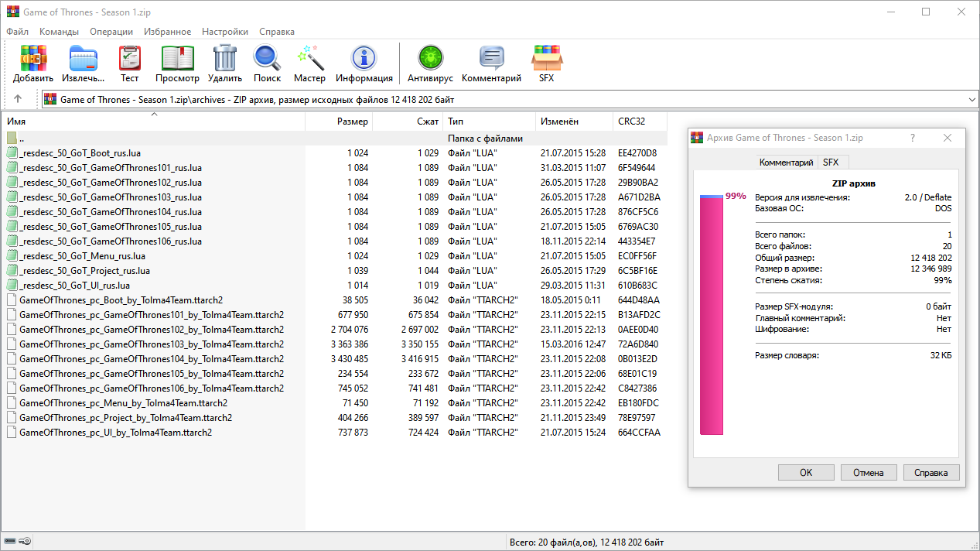Start Антивирус scan from the toolbar
Screen dimensions: 980x551
click(x=430, y=58)
